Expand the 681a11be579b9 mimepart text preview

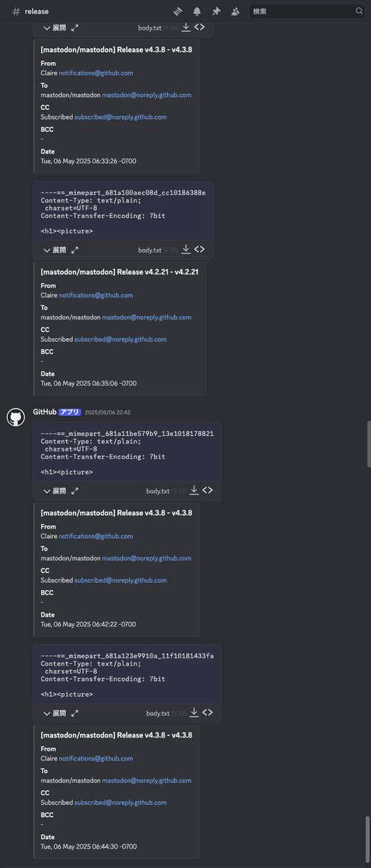(54, 491)
